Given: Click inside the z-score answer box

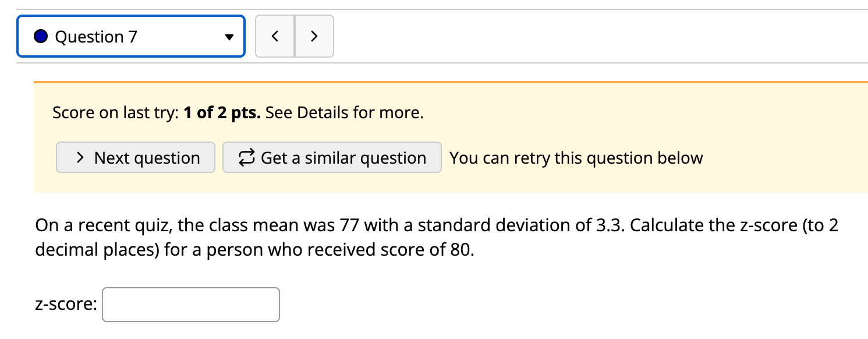Looking at the screenshot, I should click(190, 304).
